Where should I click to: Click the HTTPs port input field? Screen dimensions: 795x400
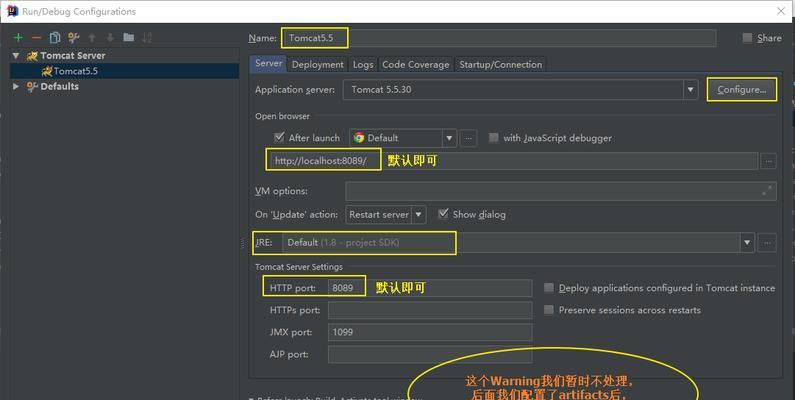coord(430,310)
